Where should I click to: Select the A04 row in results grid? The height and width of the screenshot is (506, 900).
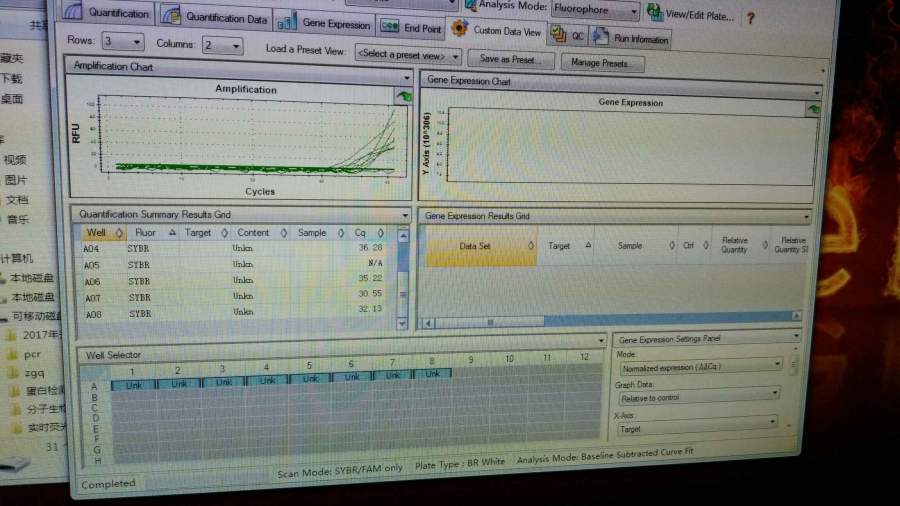(234, 248)
